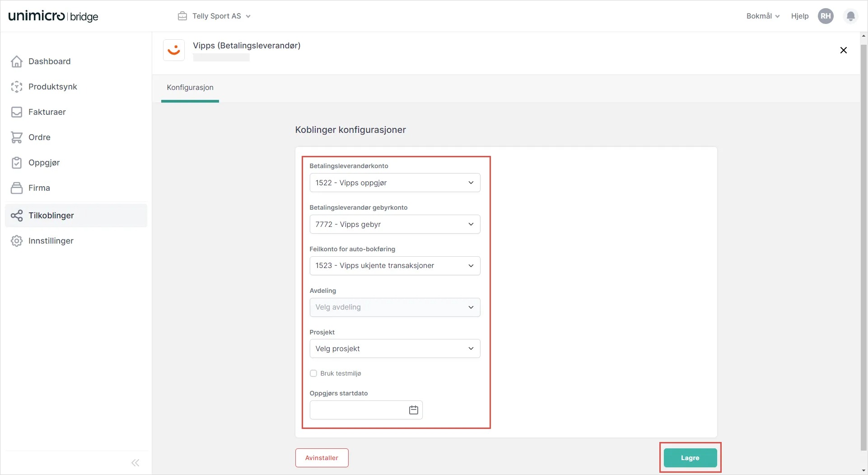Open the Bokmål language dropdown
Viewport: 868px width, 475px height.
pyautogui.click(x=763, y=16)
